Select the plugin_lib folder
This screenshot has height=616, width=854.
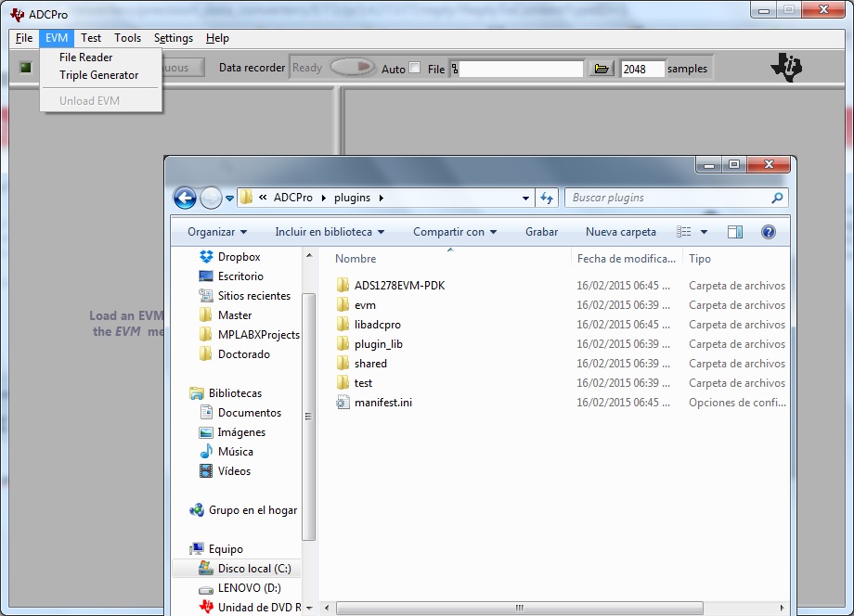coord(379,344)
